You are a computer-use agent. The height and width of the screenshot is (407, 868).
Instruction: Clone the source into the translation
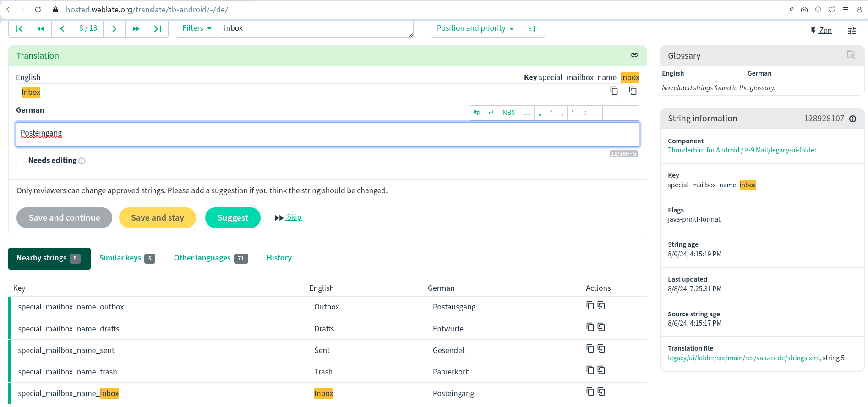click(633, 91)
